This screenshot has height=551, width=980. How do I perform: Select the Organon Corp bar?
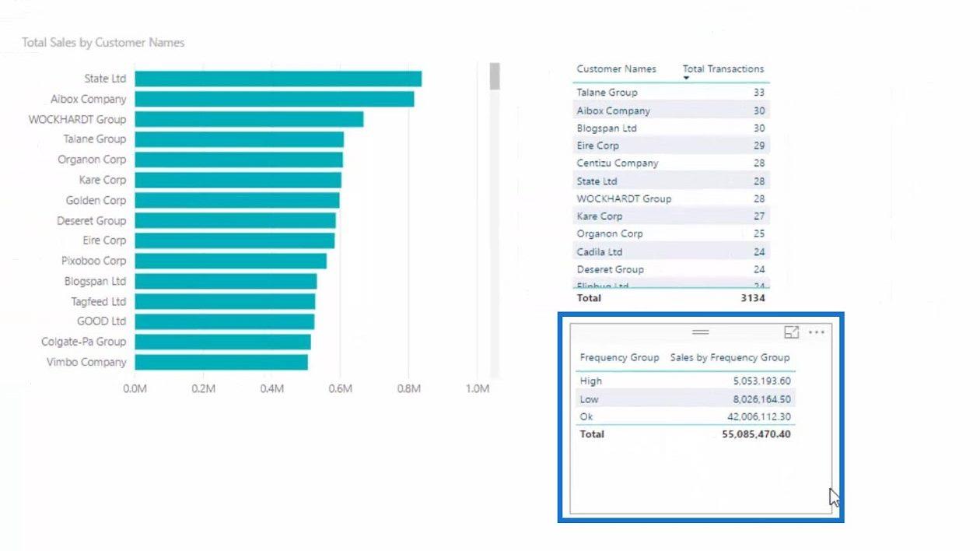click(x=239, y=160)
